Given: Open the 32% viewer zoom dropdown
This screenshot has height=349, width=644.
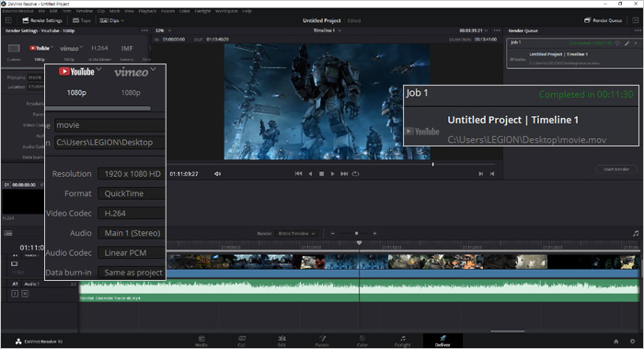Looking at the screenshot, I should pyautogui.click(x=163, y=30).
